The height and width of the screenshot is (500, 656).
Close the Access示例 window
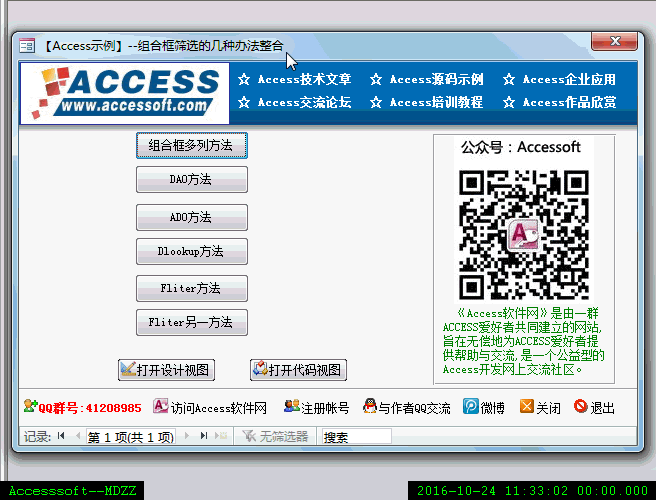615,41
